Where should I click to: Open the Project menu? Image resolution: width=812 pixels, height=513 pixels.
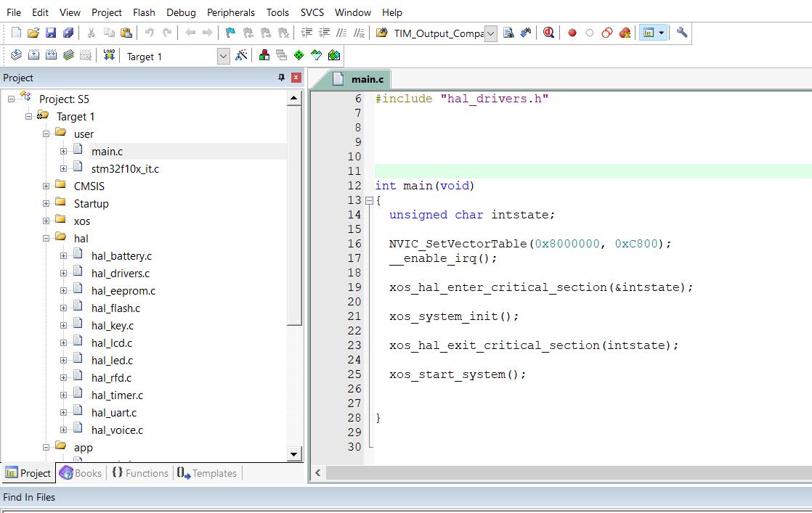pyautogui.click(x=107, y=12)
